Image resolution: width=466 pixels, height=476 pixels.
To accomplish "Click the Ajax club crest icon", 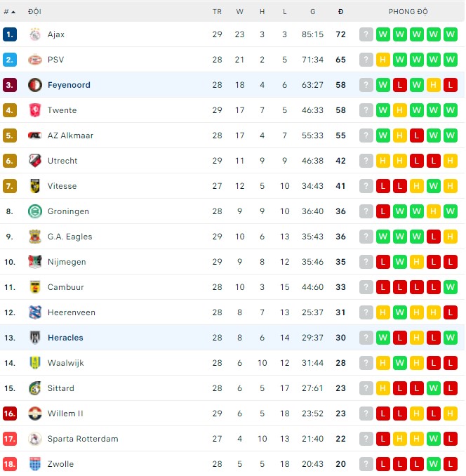I will 35,34.
